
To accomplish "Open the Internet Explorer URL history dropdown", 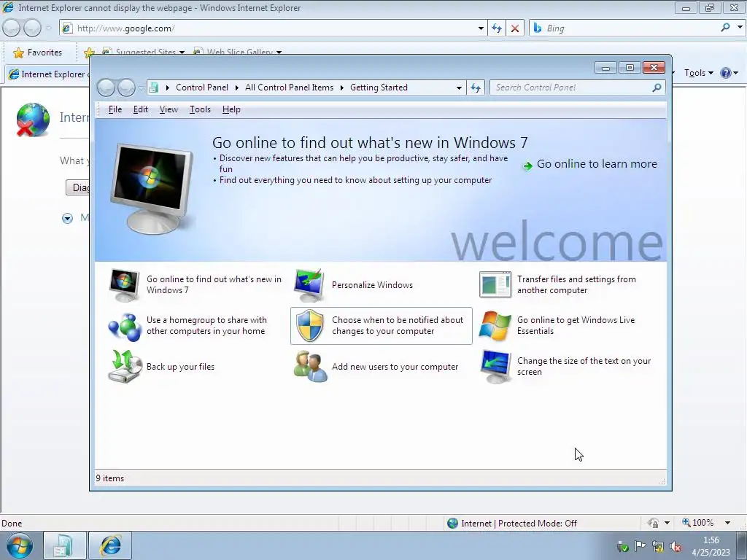I will (x=481, y=28).
